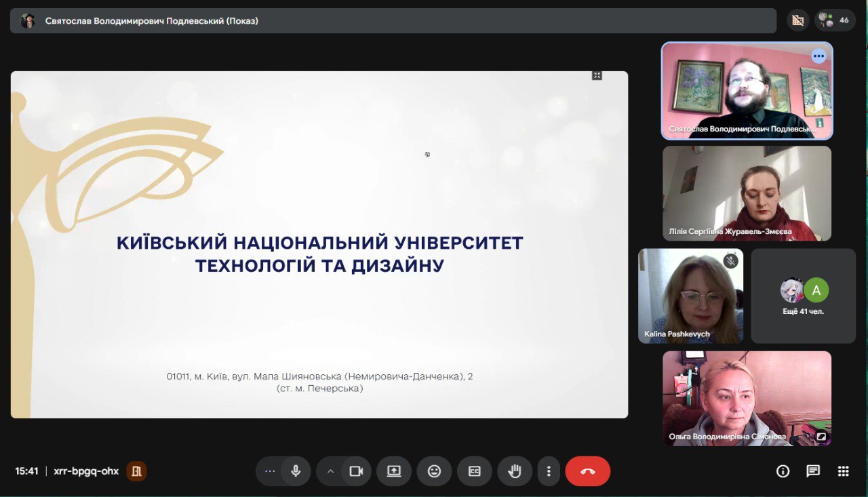Image resolution: width=868 pixels, height=497 pixels.
Task: Toggle the camera on or off
Action: coord(356,471)
